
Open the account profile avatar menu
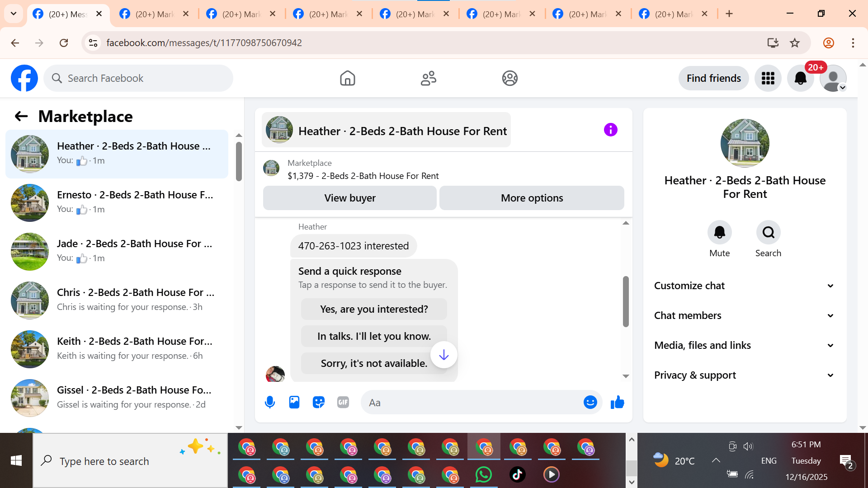[x=833, y=78]
